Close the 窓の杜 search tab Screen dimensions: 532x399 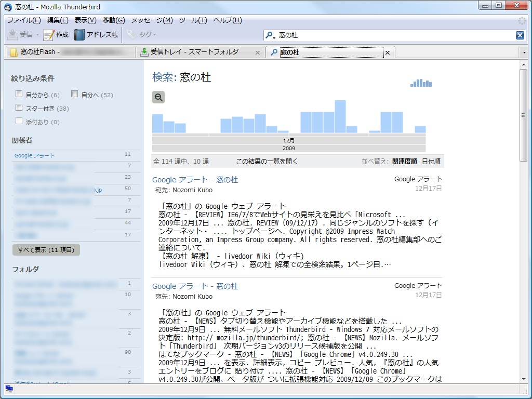pos(388,52)
